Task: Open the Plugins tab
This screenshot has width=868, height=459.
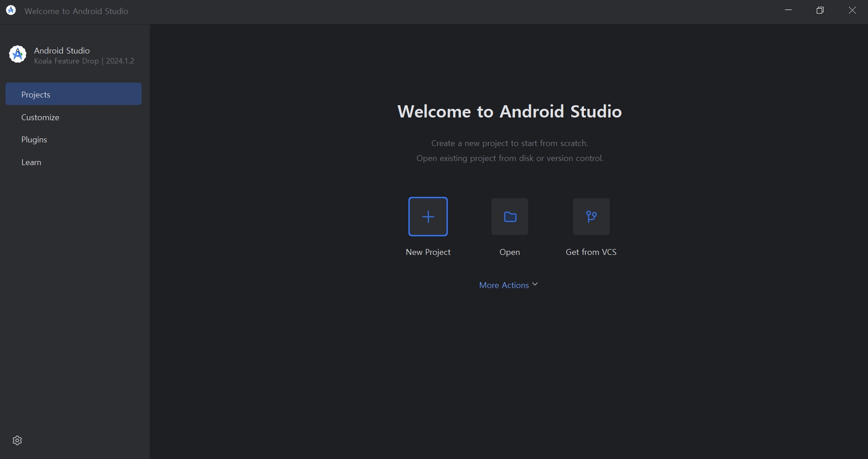Action: tap(74, 139)
